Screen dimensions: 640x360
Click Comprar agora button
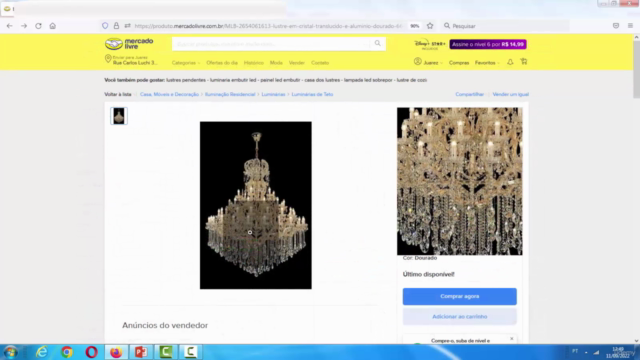pos(460,296)
